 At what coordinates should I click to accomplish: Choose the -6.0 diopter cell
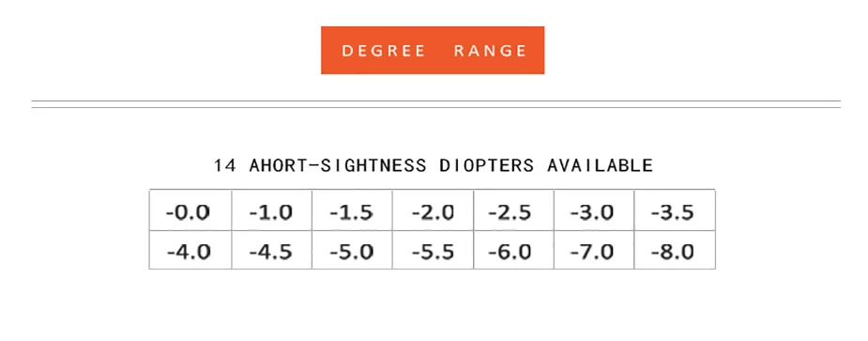pyautogui.click(x=513, y=250)
